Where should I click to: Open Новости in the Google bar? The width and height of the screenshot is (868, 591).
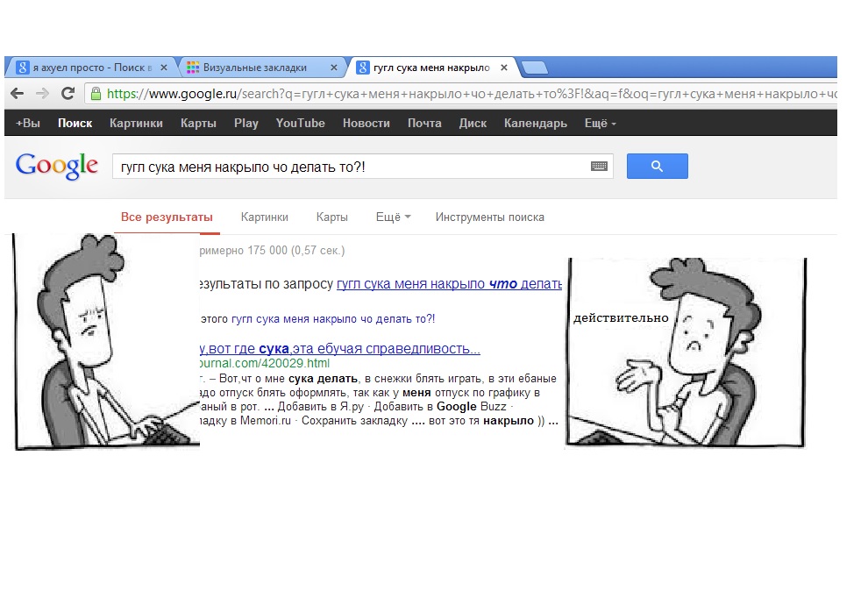[x=366, y=123]
